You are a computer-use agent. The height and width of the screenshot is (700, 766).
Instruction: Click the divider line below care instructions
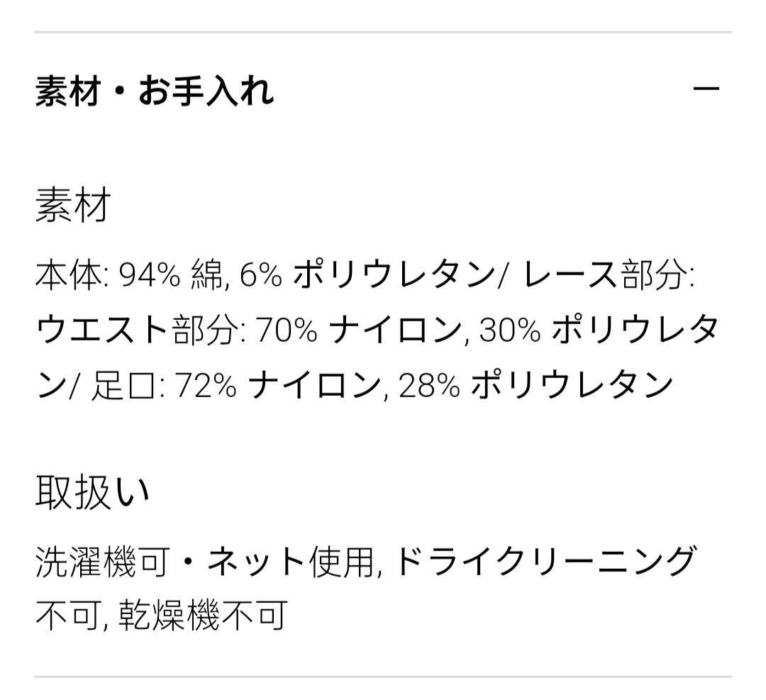pyautogui.click(x=383, y=677)
